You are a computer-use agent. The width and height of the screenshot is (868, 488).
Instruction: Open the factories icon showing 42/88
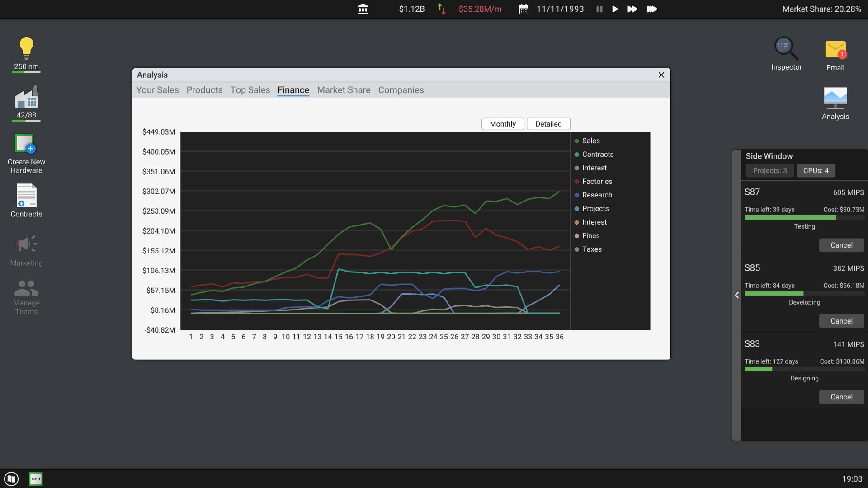pos(26,98)
